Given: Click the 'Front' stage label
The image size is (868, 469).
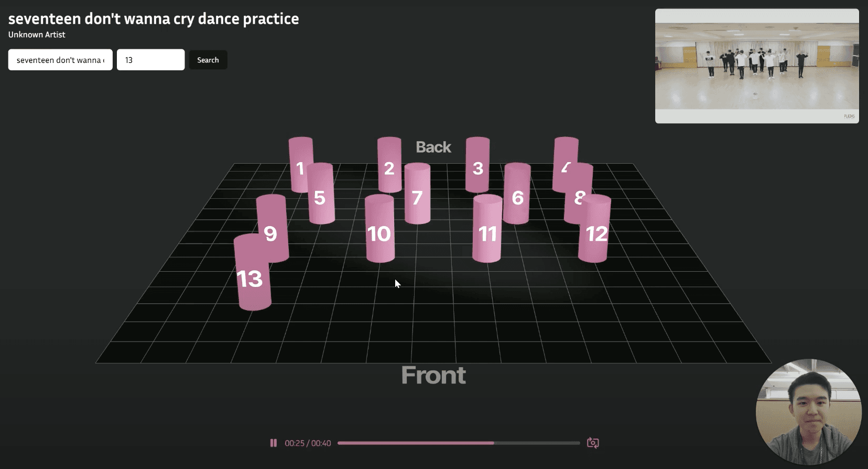Looking at the screenshot, I should pos(433,375).
